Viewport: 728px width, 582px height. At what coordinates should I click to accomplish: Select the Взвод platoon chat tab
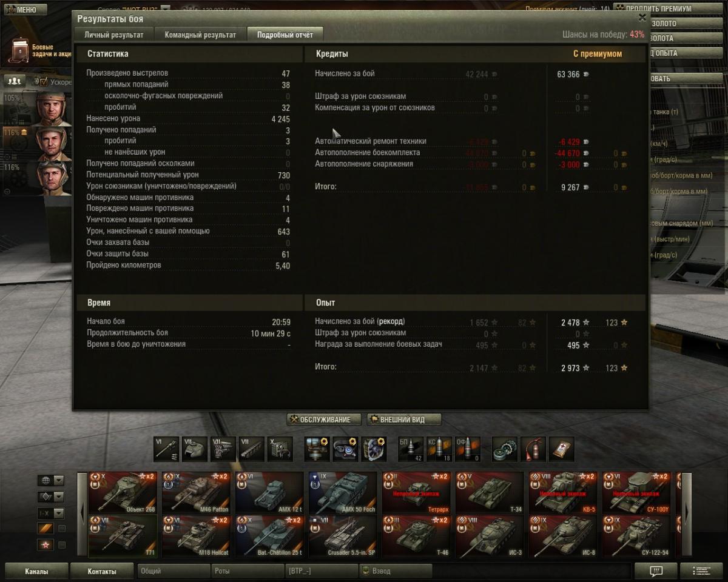(x=396, y=571)
